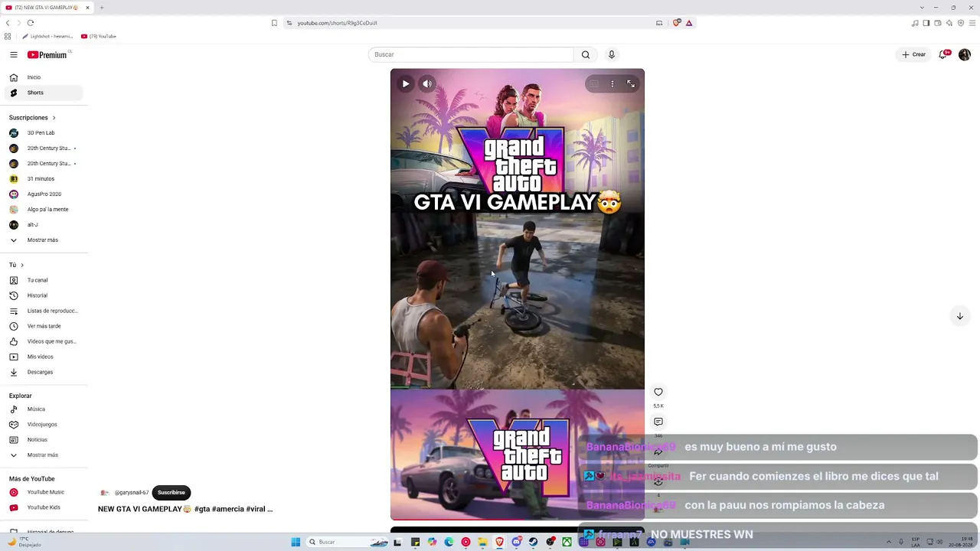Screen dimensions: 980x551
Task: Open the 31 minutos subscription
Action: click(43, 179)
